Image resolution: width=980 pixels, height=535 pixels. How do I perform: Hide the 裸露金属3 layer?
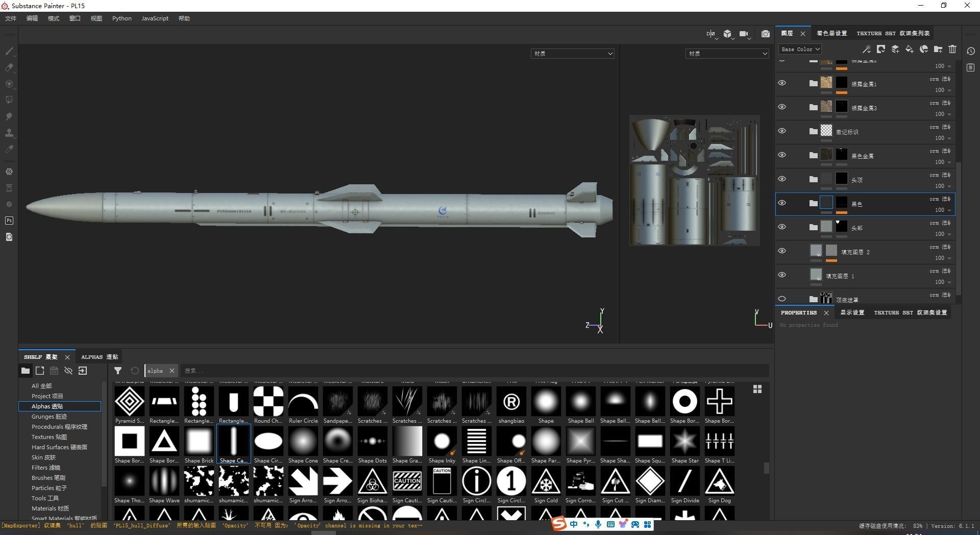click(x=782, y=107)
